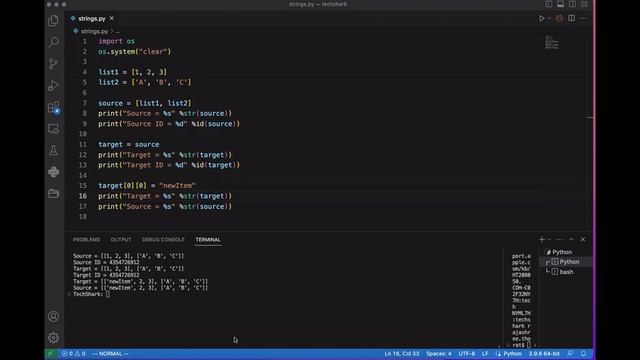Image resolution: width=640 pixels, height=360 pixels.
Task: Open the Extensions view
Action: [x=53, y=107]
